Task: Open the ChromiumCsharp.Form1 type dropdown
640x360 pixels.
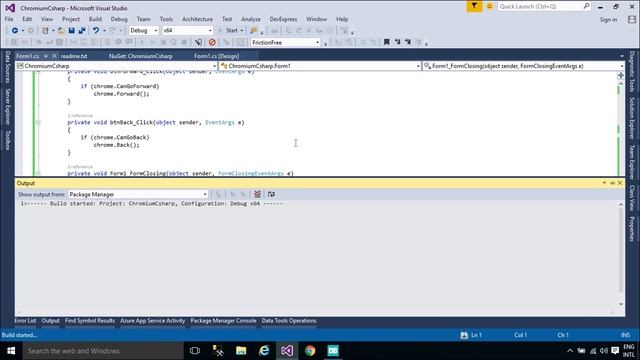Action: 320,66
